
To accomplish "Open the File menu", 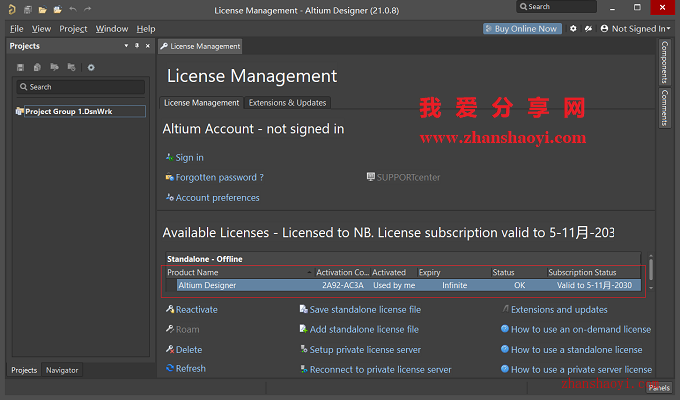I will pyautogui.click(x=16, y=29).
